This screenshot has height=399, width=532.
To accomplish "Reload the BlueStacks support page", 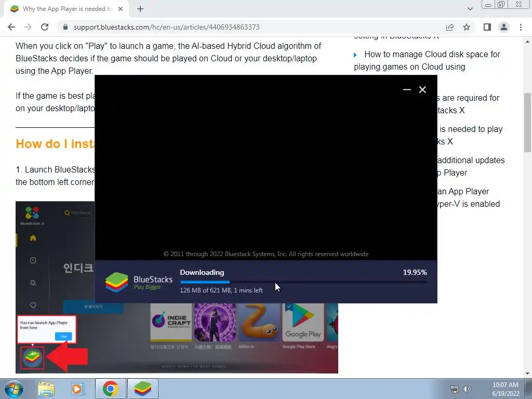I will (x=45, y=27).
